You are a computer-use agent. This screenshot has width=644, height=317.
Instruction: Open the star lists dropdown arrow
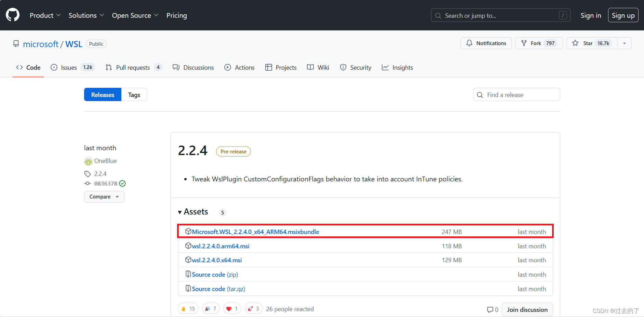pos(625,43)
